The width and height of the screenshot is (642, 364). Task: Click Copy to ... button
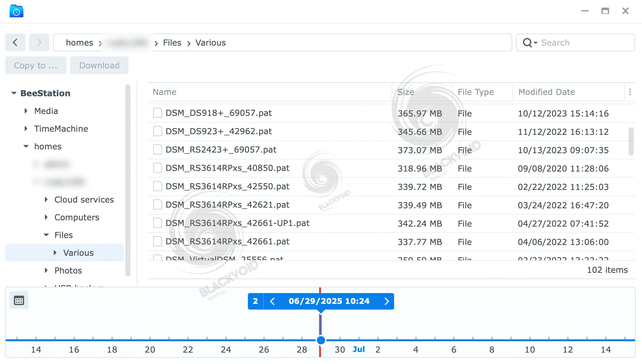36,65
